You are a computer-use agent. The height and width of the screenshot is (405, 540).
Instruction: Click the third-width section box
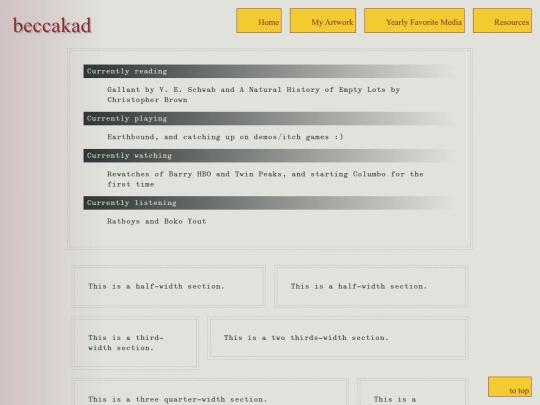click(135, 343)
